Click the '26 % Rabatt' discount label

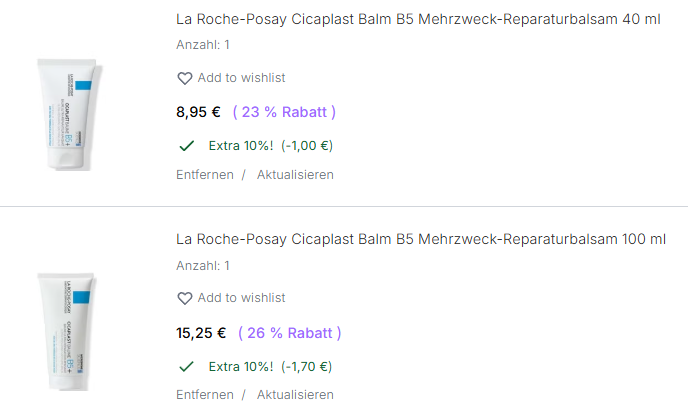pos(290,332)
